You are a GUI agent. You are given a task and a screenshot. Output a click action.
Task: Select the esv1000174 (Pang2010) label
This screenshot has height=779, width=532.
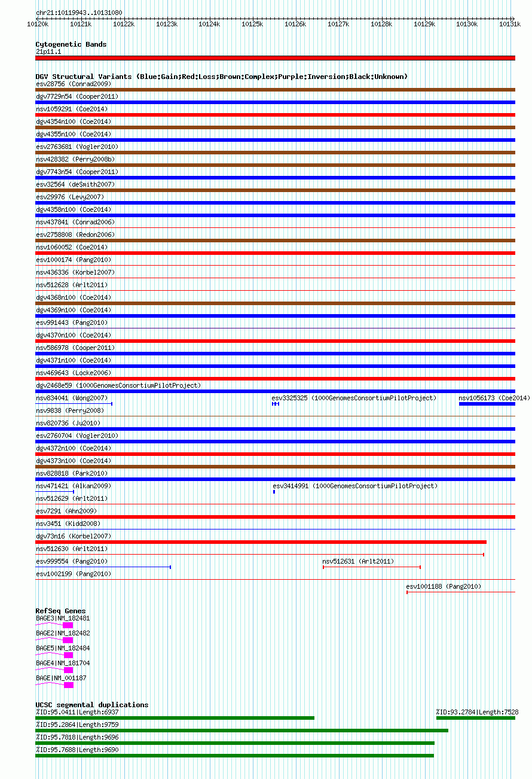(74, 260)
